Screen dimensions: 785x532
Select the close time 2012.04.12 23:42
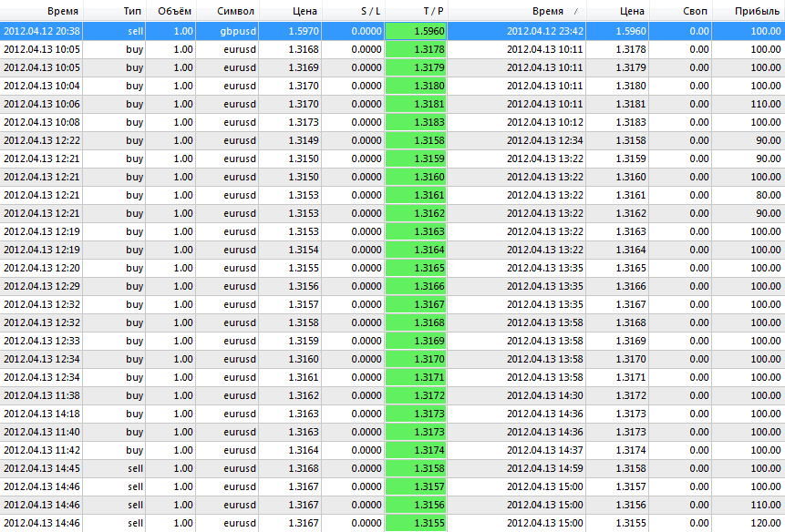(x=544, y=31)
